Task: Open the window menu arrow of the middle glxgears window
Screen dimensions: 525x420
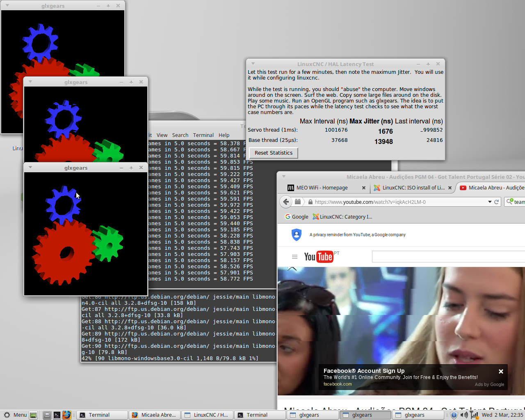Action: (30, 82)
